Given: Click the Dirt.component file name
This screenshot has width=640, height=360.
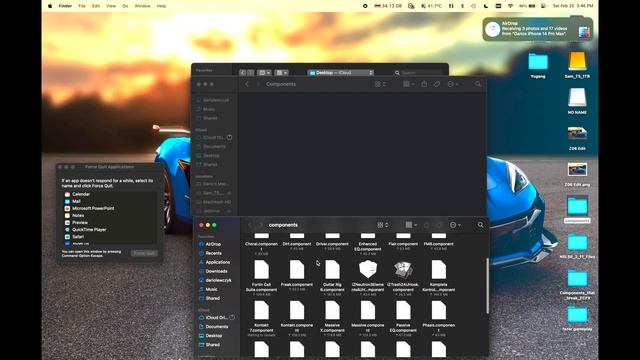Looking at the screenshot, I should tap(297, 244).
